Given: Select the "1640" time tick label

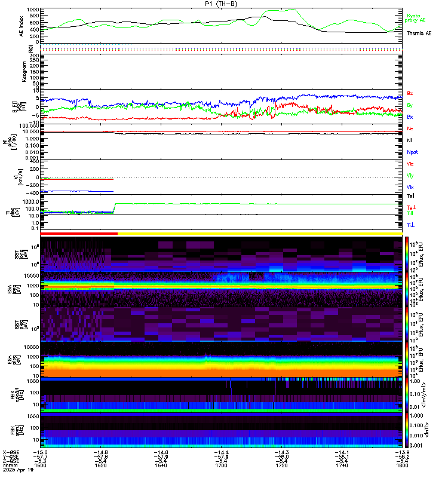Looking at the screenshot, I should click(x=161, y=465).
